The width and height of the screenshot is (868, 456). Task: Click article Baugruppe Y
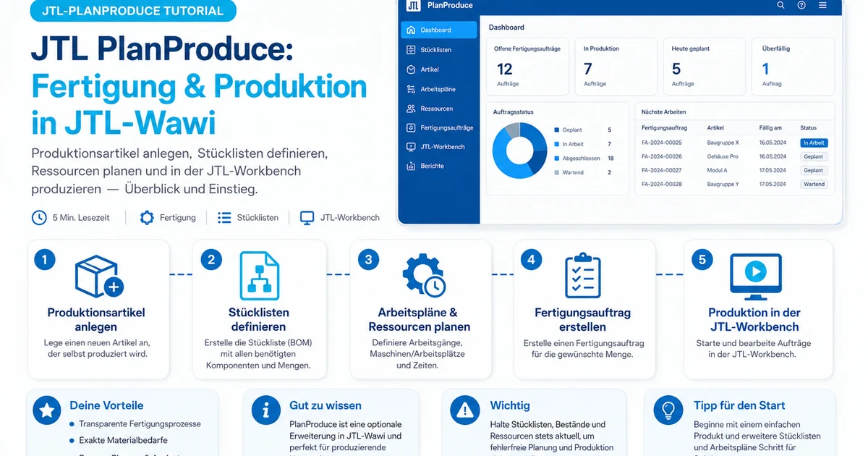pyautogui.click(x=723, y=184)
